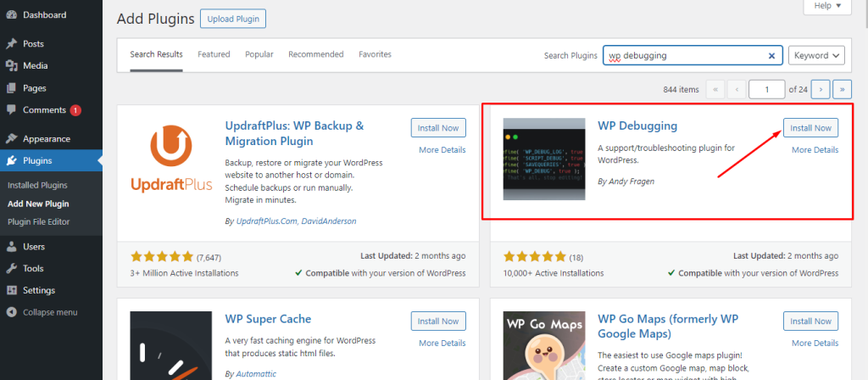Click the Media library icon
Screen dimensions: 868x380
coord(11,66)
